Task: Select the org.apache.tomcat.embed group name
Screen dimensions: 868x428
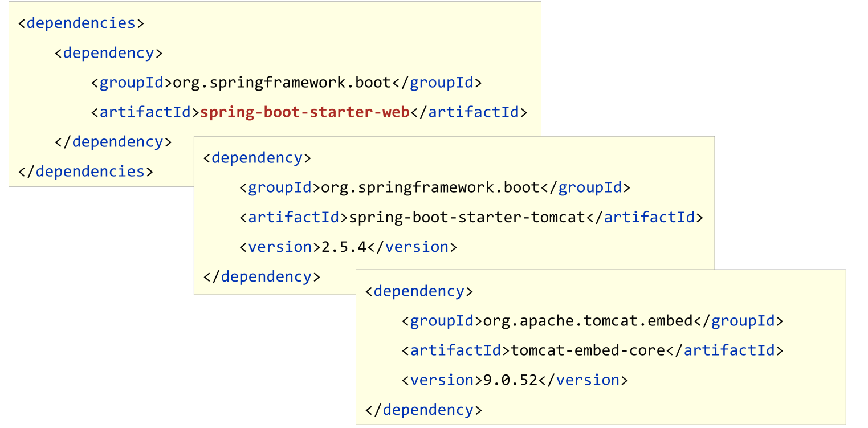Action: pos(588,321)
